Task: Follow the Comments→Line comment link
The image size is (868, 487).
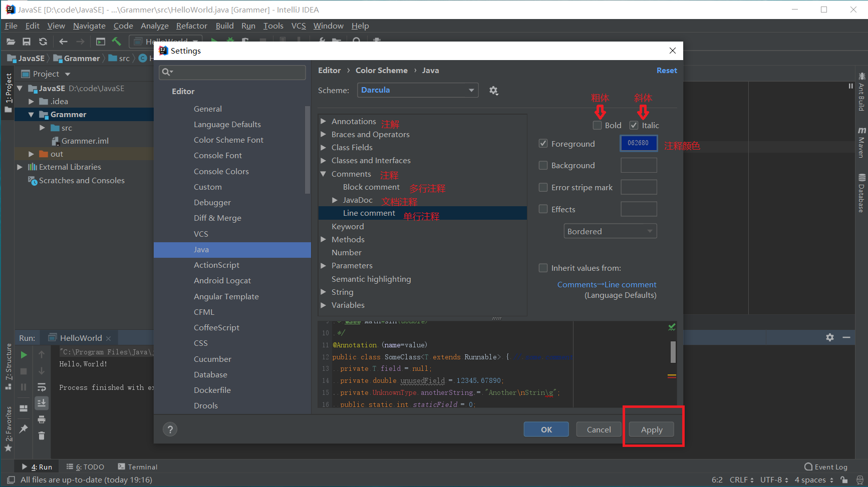Action: pos(607,284)
